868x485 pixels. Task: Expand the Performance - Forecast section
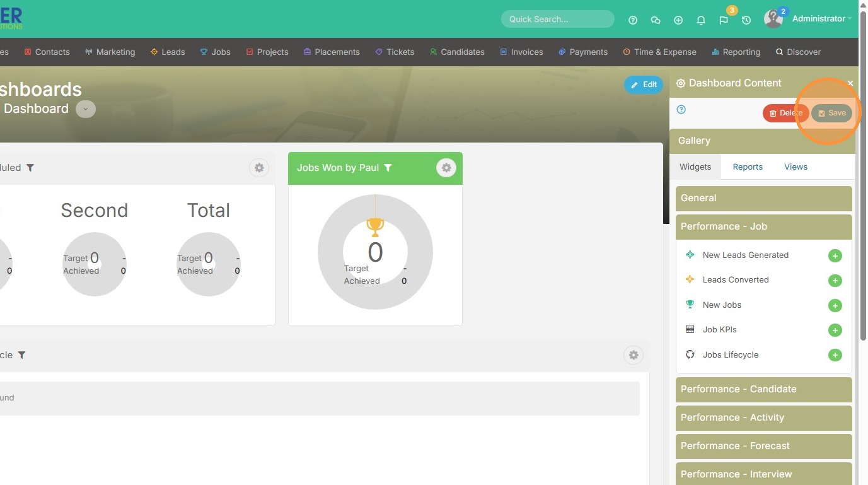click(x=764, y=446)
